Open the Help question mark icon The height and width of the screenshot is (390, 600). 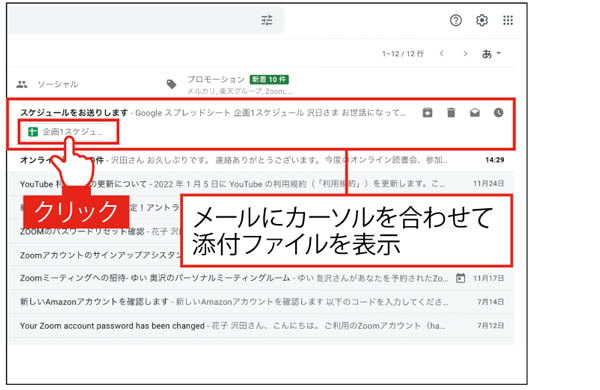click(x=455, y=20)
